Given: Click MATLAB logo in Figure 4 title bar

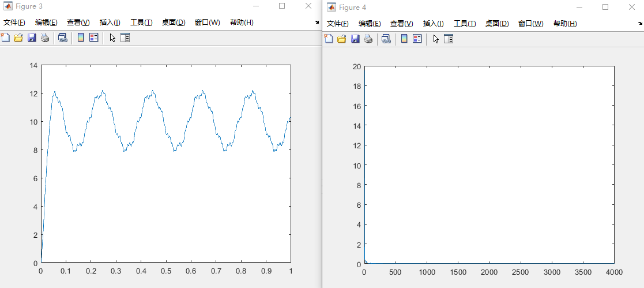Looking at the screenshot, I should [x=332, y=7].
